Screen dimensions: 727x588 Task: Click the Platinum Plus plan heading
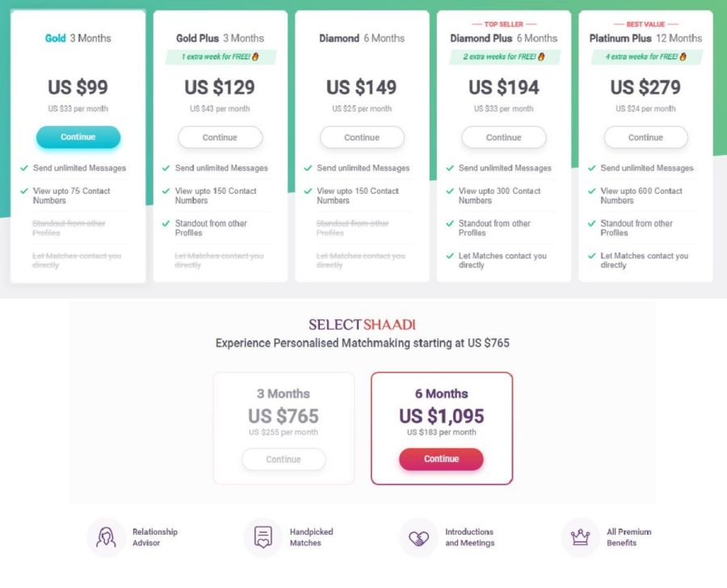click(645, 38)
